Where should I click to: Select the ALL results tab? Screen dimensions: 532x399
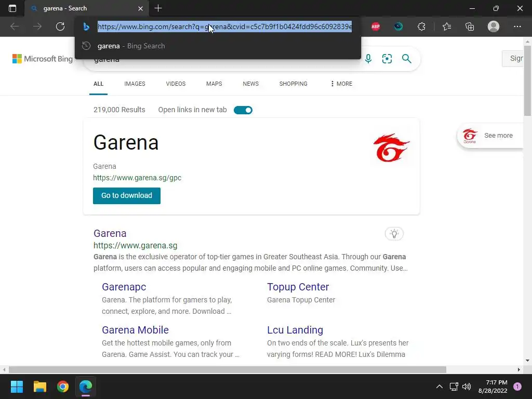point(98,84)
